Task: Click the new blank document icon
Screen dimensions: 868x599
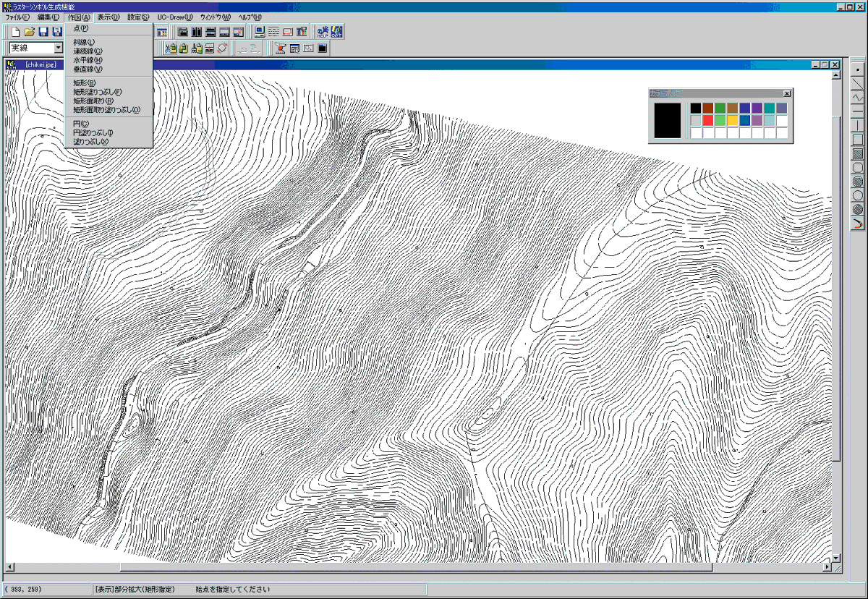Action: 16,33
